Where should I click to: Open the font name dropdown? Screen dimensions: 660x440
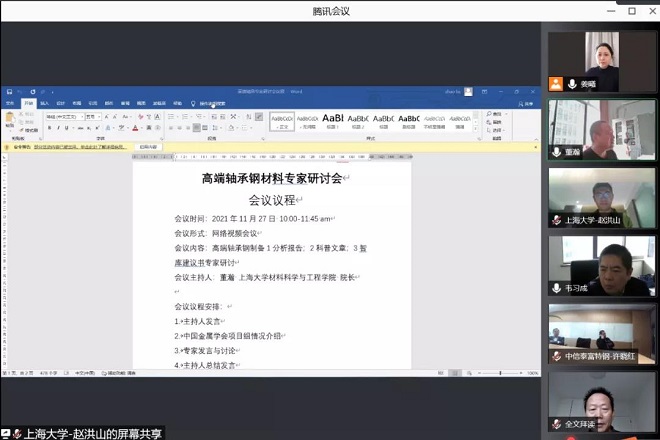coord(81,116)
